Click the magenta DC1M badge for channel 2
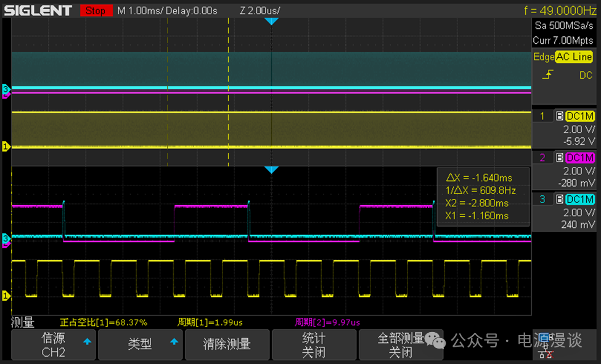This screenshot has width=601, height=364. point(579,157)
